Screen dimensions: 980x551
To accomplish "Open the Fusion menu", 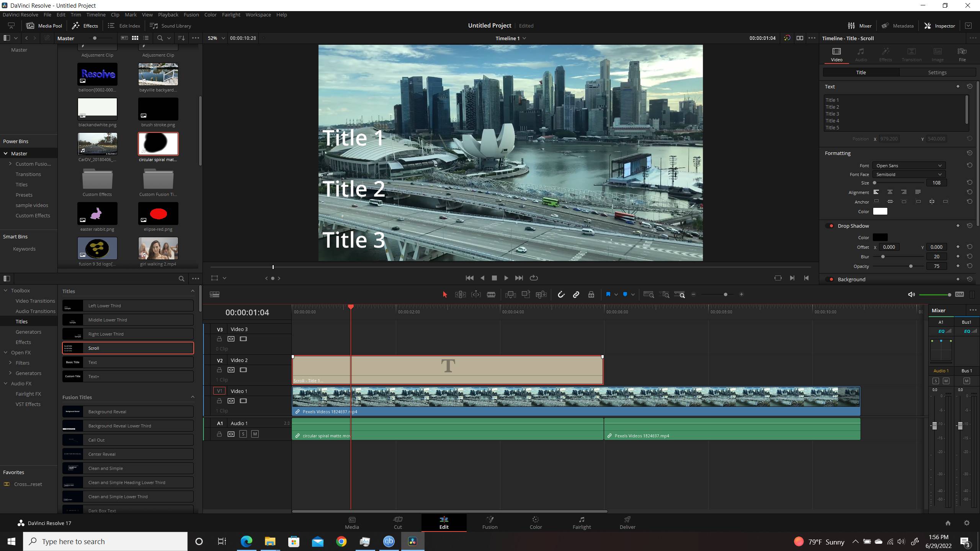I will (x=191, y=15).
